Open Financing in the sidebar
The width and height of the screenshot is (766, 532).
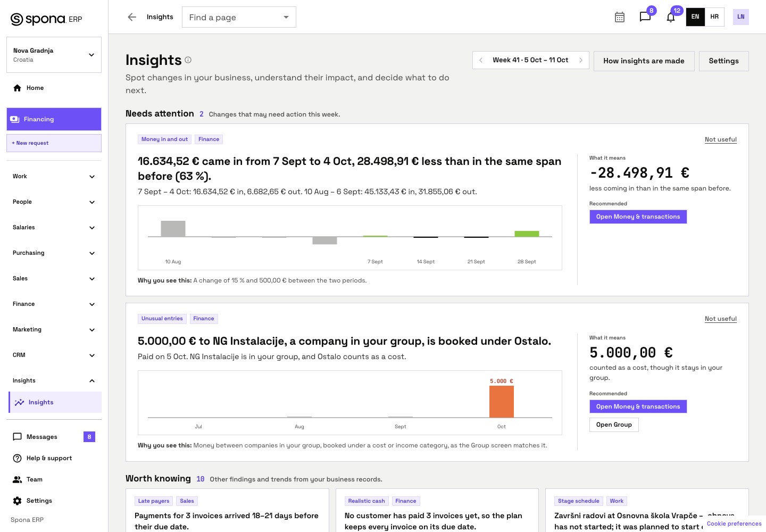(x=54, y=119)
